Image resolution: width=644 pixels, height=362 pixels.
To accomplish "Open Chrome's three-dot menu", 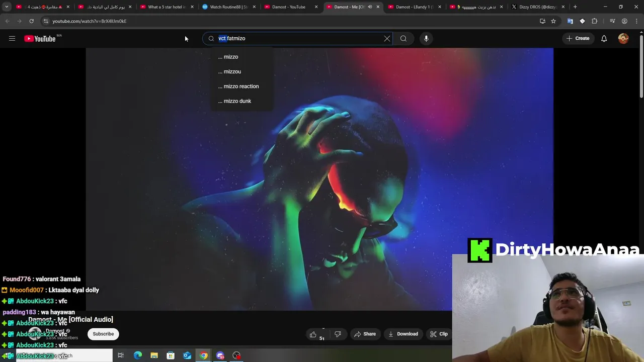I will point(636,21).
